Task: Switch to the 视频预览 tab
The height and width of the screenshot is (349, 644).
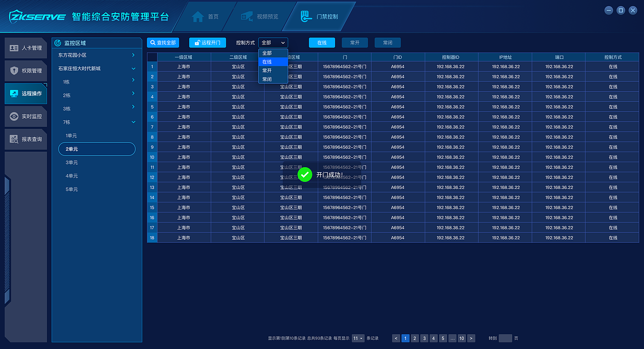Action: pyautogui.click(x=260, y=17)
